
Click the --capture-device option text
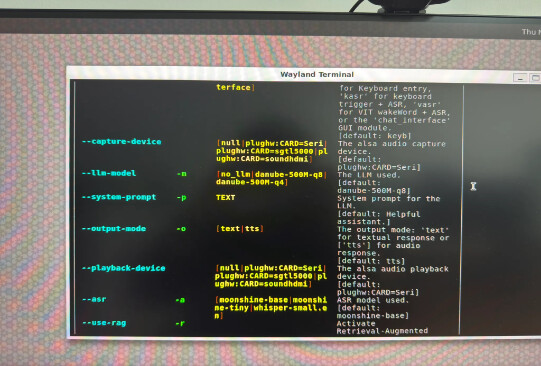pyautogui.click(x=121, y=141)
